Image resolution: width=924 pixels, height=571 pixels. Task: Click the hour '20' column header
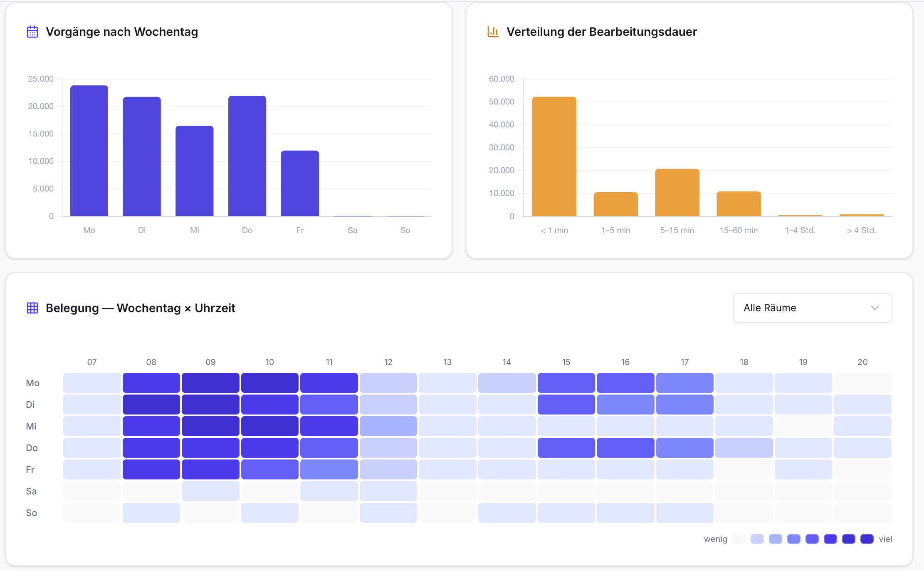[x=863, y=362]
